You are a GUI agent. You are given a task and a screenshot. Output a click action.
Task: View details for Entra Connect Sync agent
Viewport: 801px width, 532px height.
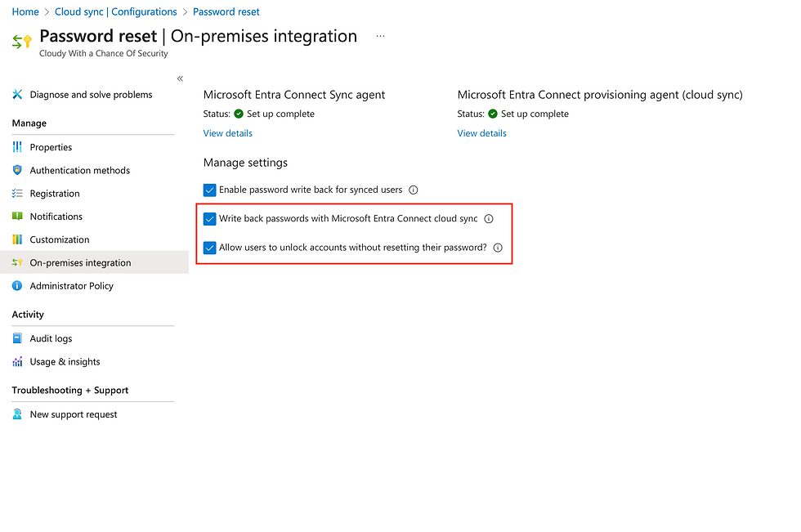click(x=227, y=132)
